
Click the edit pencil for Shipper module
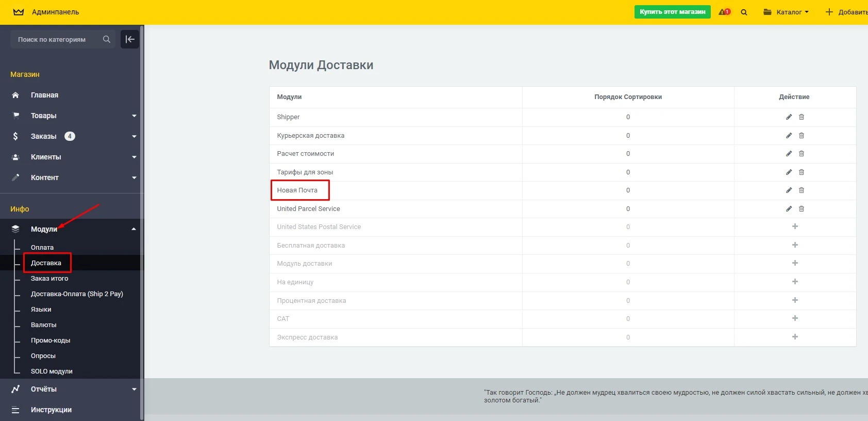click(x=789, y=117)
